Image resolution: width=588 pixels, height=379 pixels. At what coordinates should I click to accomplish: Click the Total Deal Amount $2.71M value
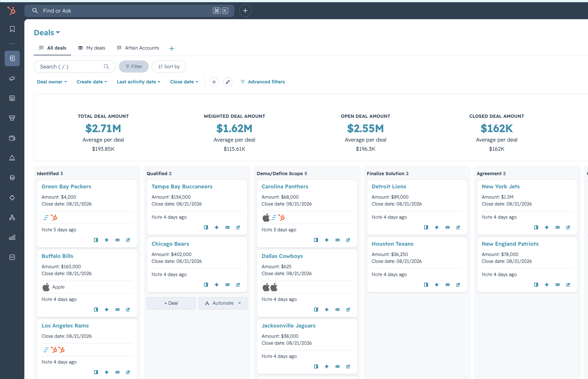pyautogui.click(x=103, y=128)
